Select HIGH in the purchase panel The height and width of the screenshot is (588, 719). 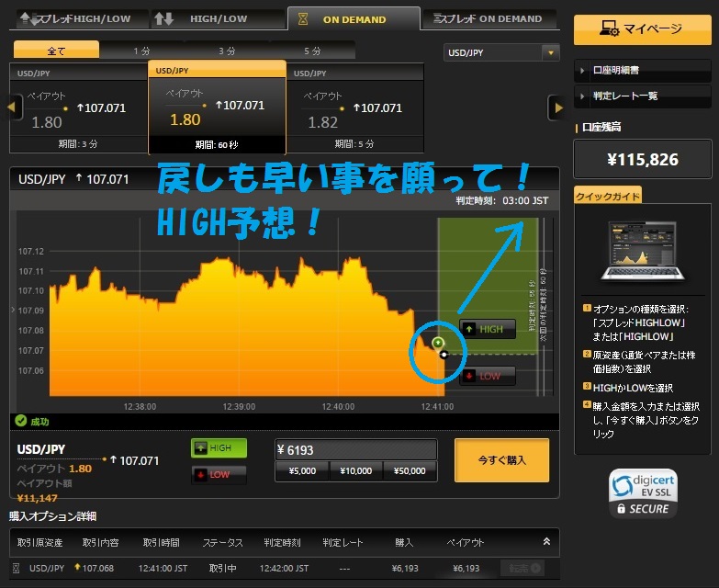point(219,448)
